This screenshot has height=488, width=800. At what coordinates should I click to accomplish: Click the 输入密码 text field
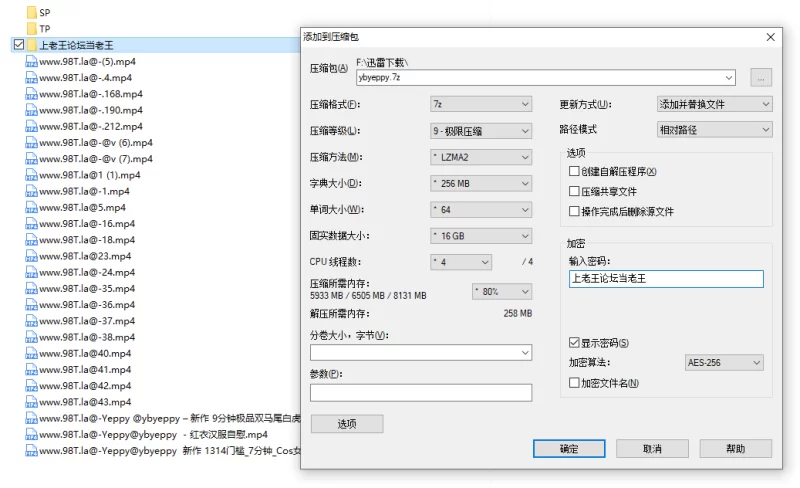[666, 279]
